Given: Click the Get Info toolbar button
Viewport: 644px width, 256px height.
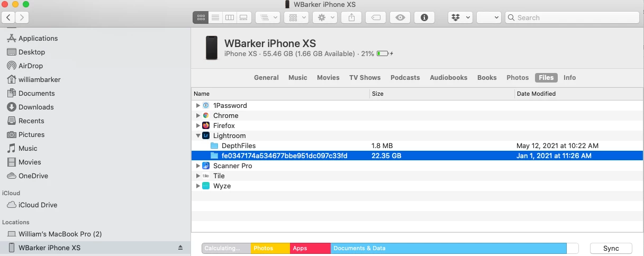Looking at the screenshot, I should click(424, 17).
